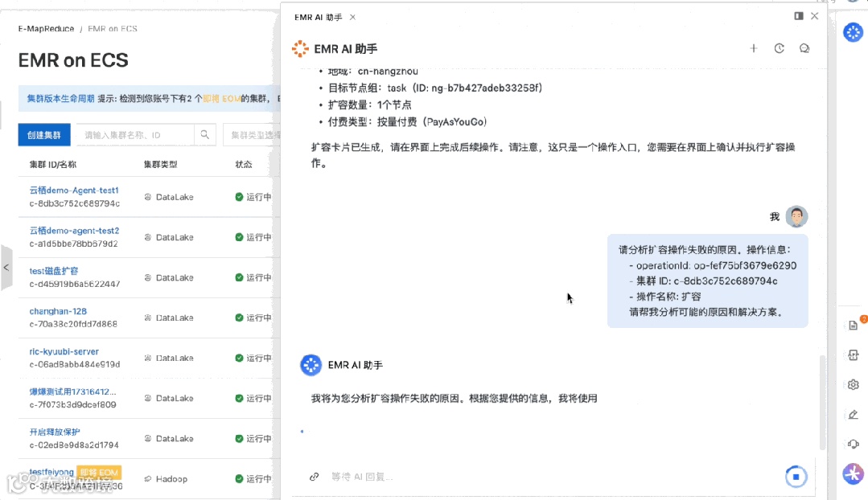Click the orange EMR AI 助手 header logo
The width and height of the screenshot is (868, 500).
[x=300, y=49]
